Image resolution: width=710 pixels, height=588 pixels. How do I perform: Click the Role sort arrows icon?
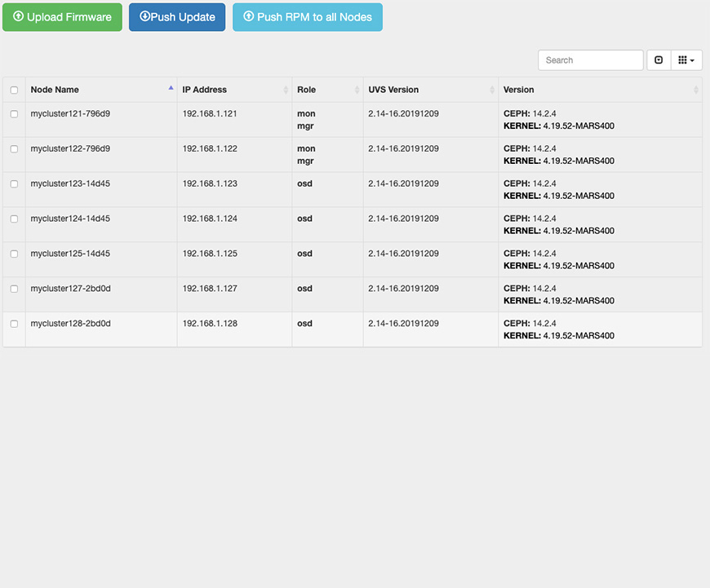click(x=357, y=90)
